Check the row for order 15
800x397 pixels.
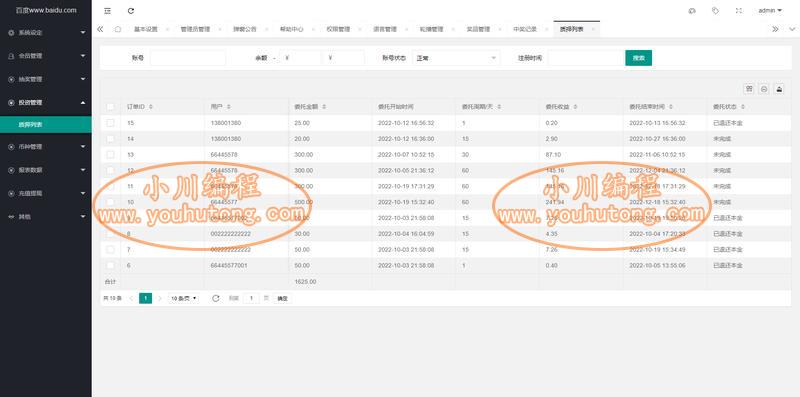click(110, 123)
